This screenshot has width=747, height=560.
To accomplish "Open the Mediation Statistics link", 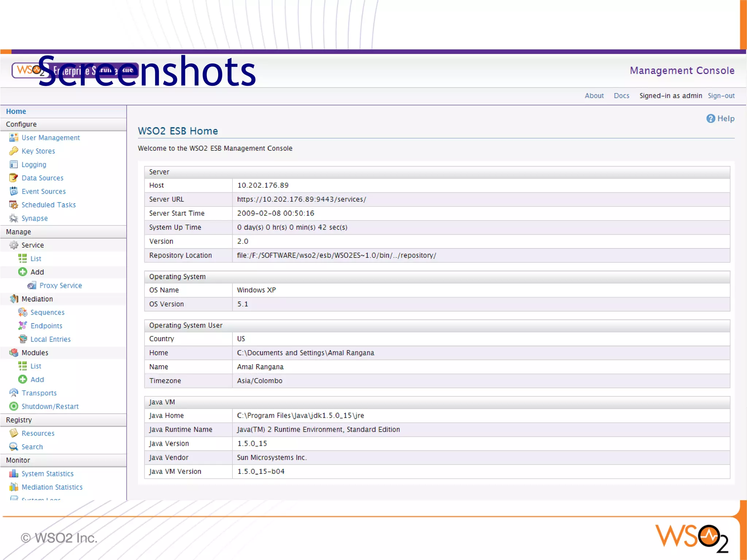I will pyautogui.click(x=52, y=487).
